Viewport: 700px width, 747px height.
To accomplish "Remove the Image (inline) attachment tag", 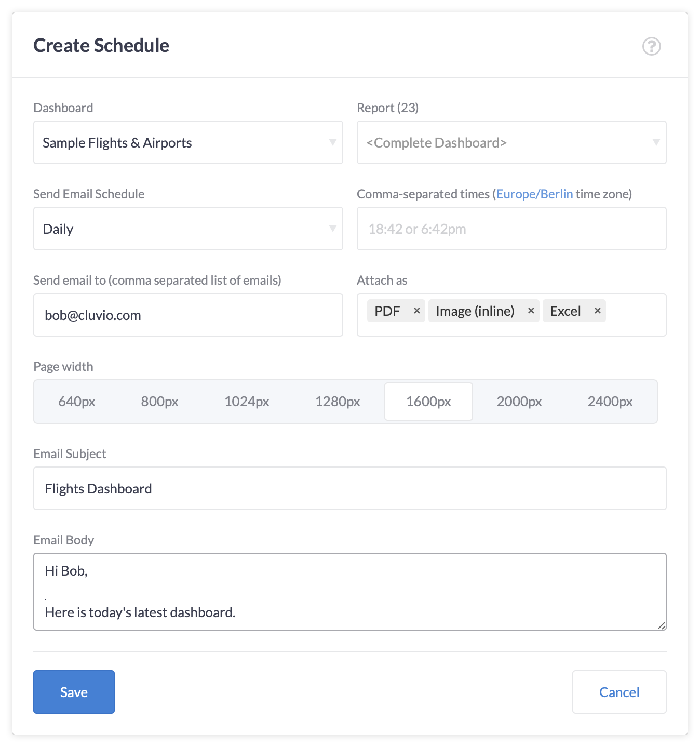I will pyautogui.click(x=531, y=311).
